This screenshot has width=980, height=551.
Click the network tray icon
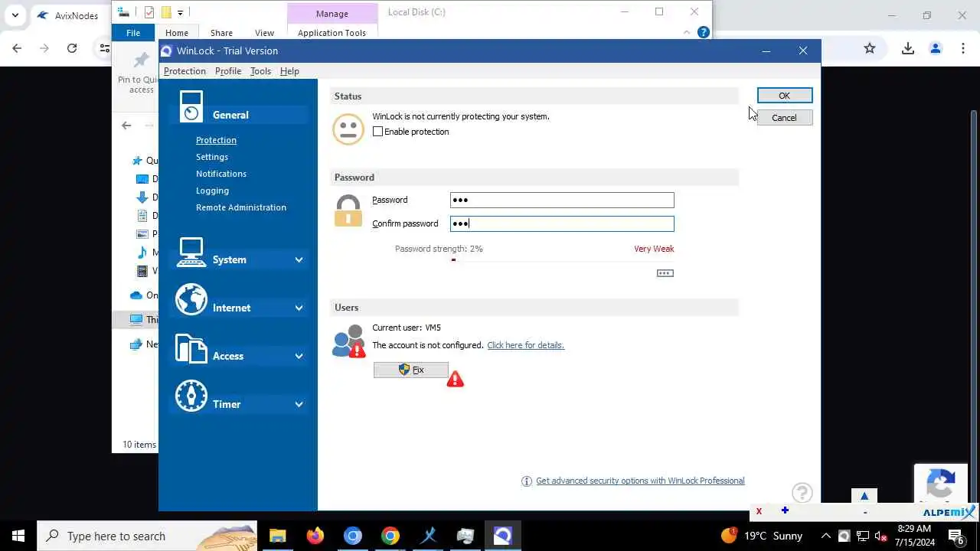862,536
